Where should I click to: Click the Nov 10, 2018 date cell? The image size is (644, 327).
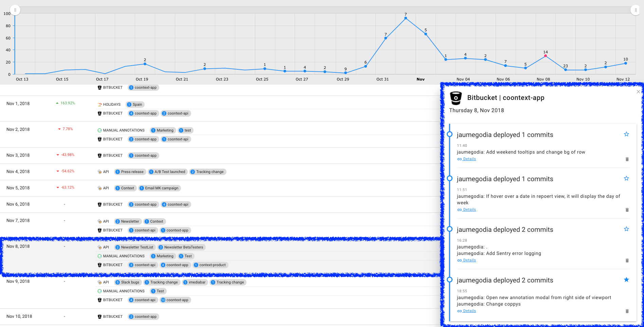point(19,316)
